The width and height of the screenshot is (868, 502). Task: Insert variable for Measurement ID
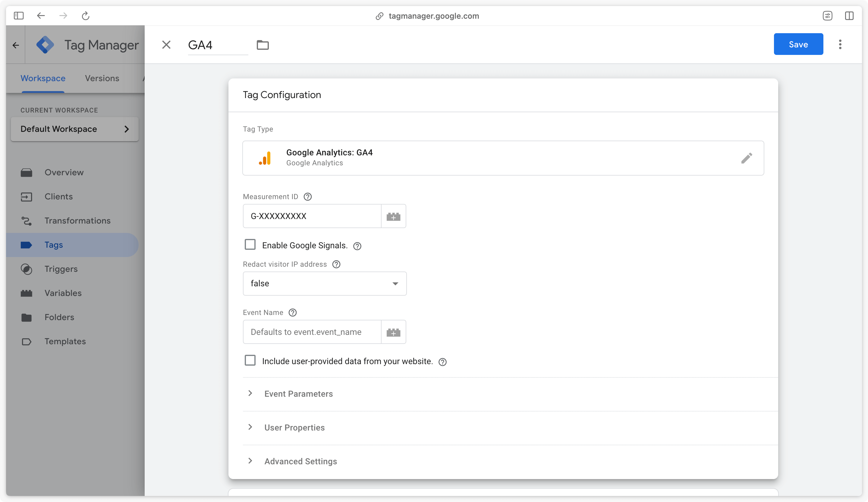[393, 216]
